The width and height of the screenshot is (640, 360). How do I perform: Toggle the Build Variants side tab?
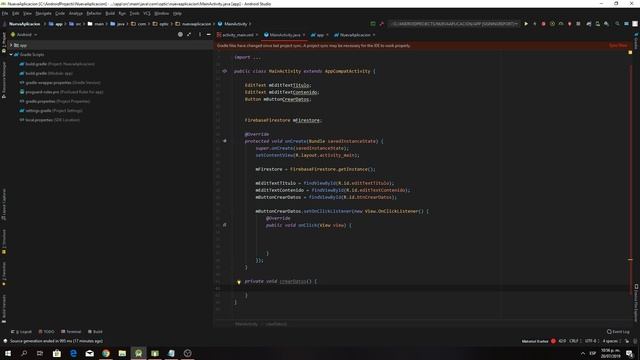pos(4,309)
